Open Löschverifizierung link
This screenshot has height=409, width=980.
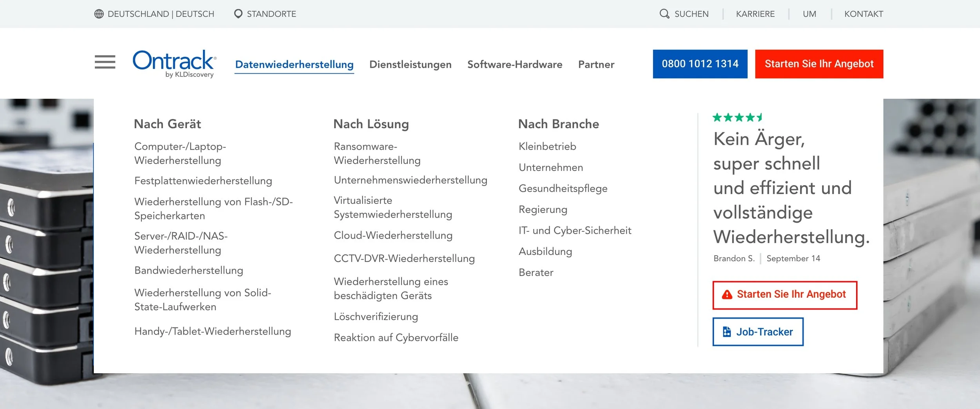click(x=376, y=316)
